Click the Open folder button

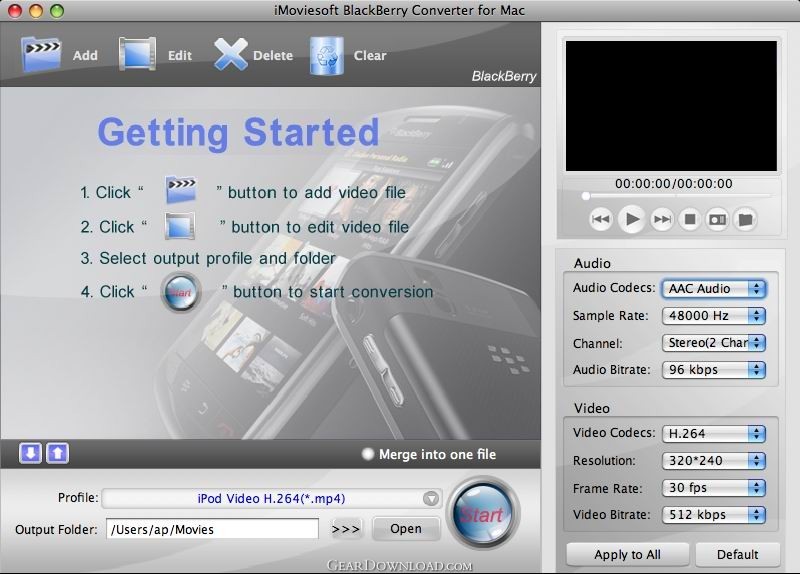tap(406, 529)
